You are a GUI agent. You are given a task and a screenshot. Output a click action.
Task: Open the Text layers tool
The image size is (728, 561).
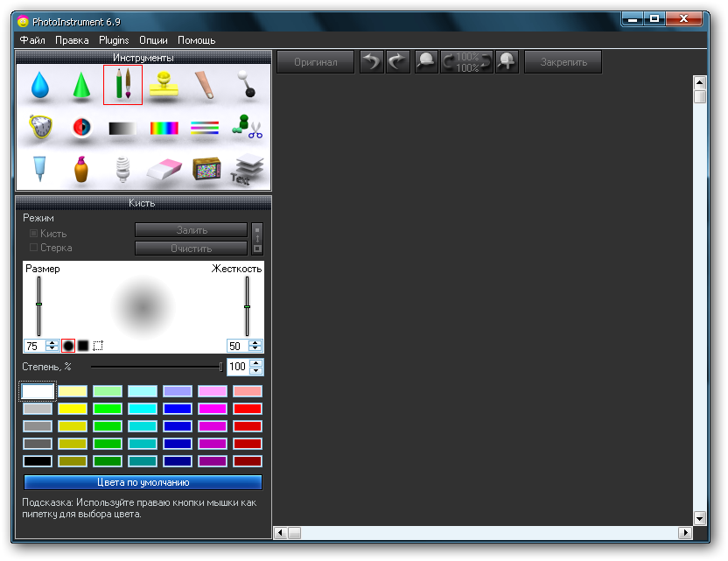point(248,169)
